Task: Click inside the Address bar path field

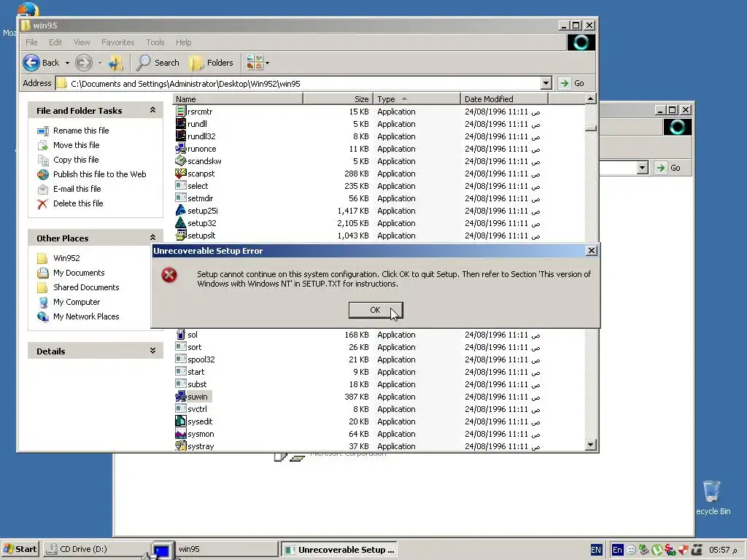Action: point(298,84)
